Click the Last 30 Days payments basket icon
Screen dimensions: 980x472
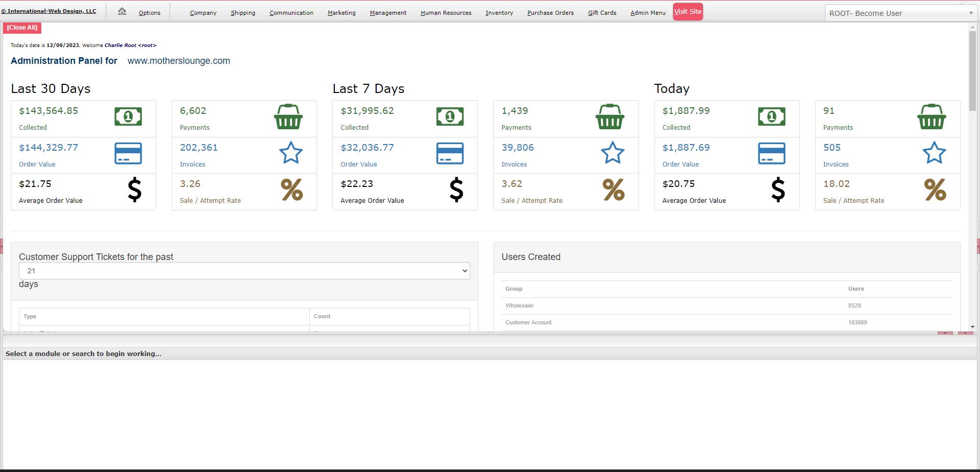click(288, 116)
